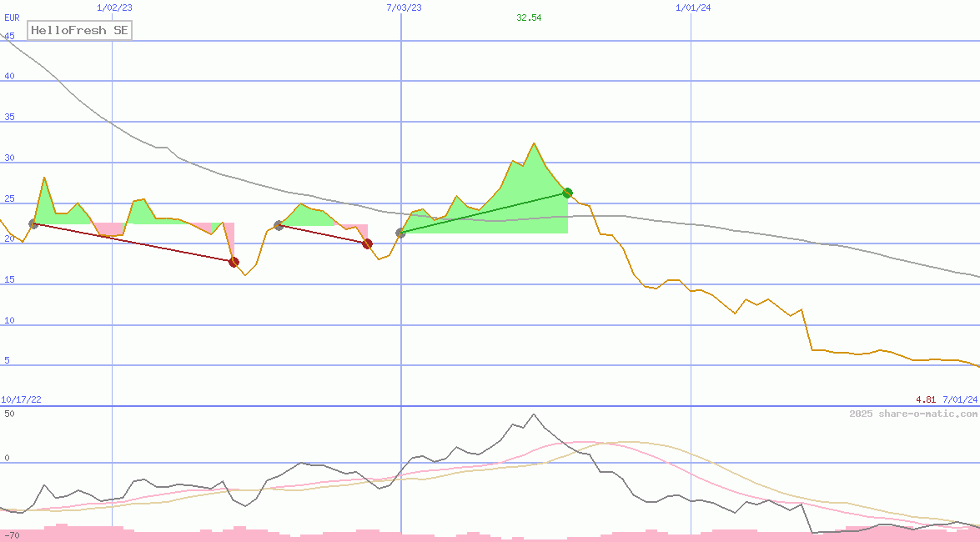Image resolution: width=980 pixels, height=542 pixels.
Task: Select the 1/02/23 date label
Action: coord(114,8)
